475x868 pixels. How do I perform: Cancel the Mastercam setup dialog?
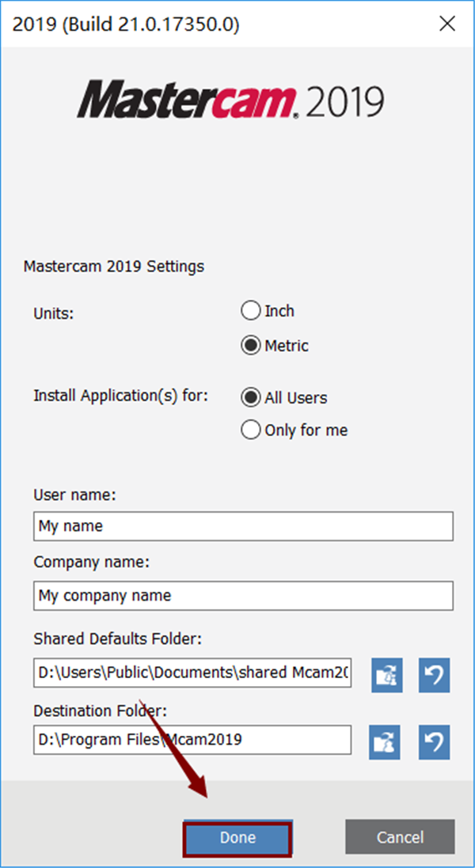(x=401, y=837)
